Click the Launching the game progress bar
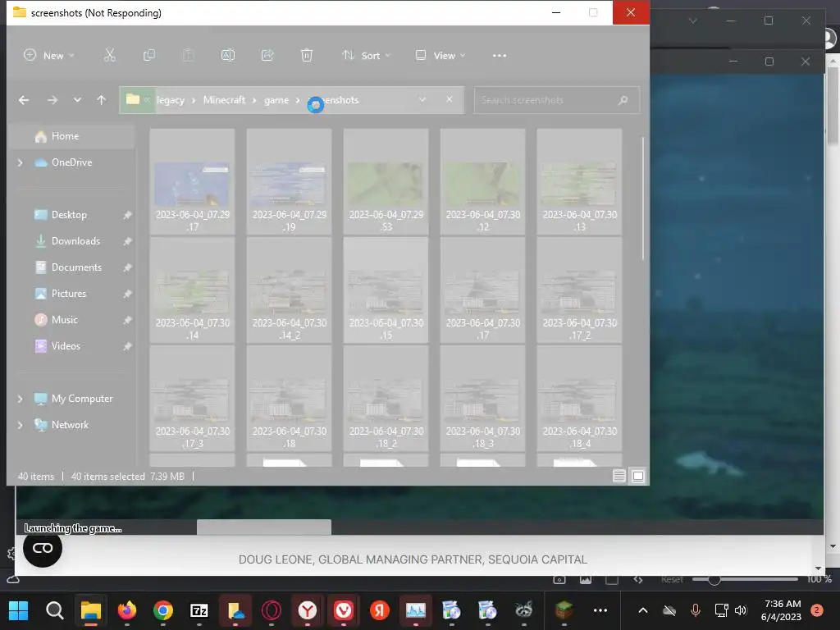Viewport: 840px width, 630px height. click(419, 527)
